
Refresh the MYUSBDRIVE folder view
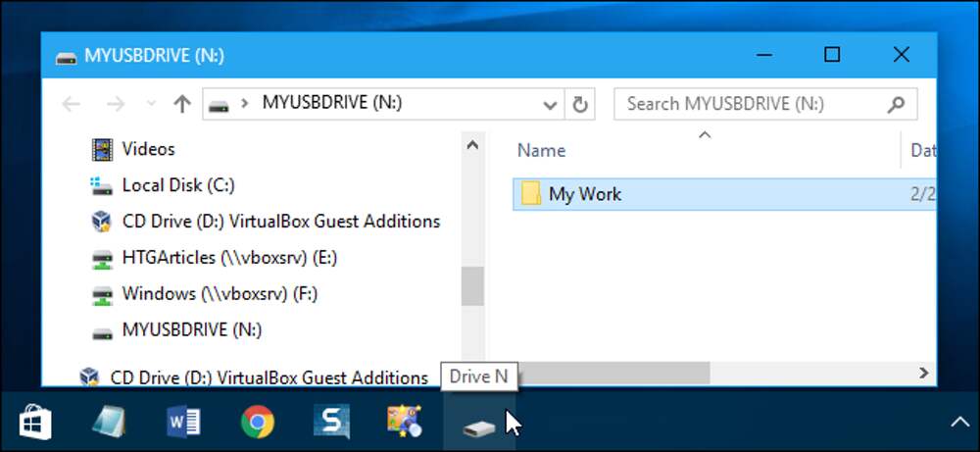(x=579, y=104)
